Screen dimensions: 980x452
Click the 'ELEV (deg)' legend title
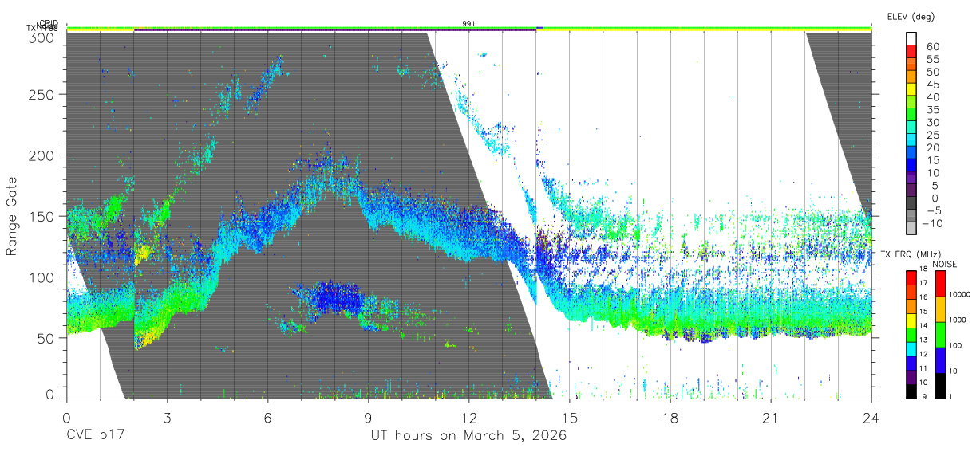911,17
